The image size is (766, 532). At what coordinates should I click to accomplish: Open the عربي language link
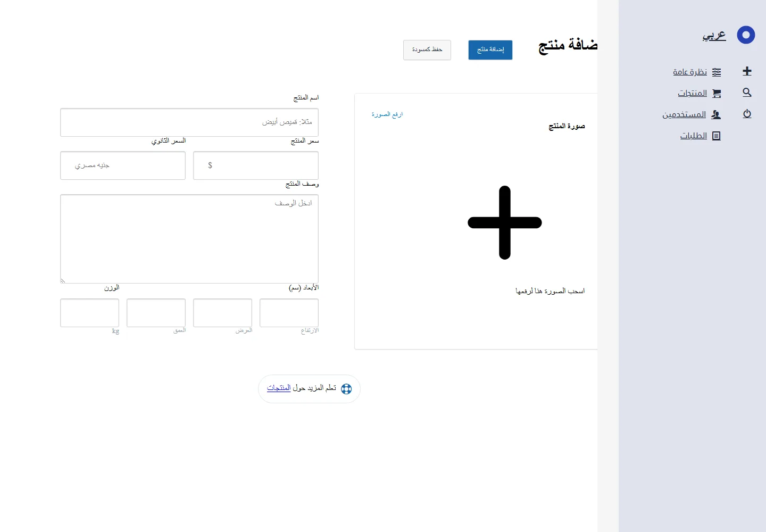coord(714,36)
